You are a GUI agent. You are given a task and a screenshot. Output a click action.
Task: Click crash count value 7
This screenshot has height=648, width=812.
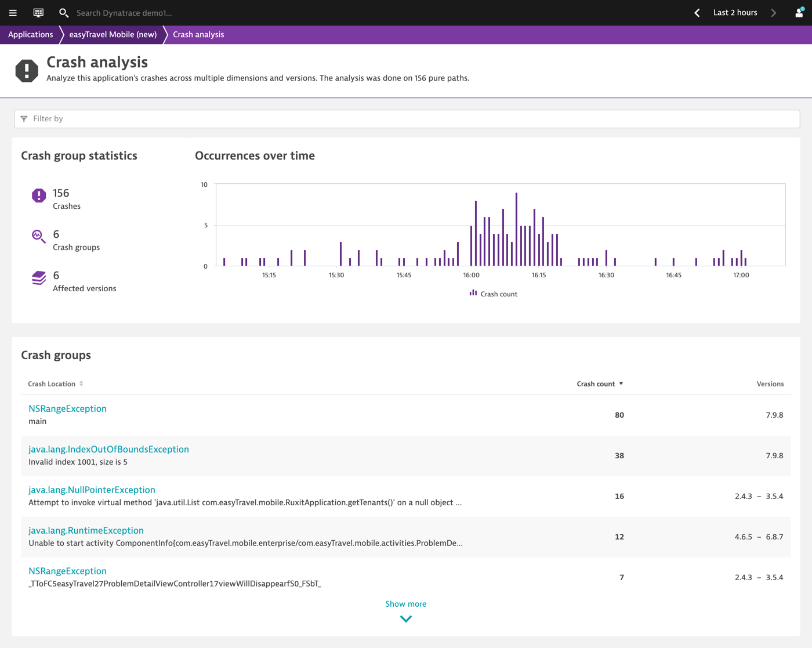click(622, 577)
